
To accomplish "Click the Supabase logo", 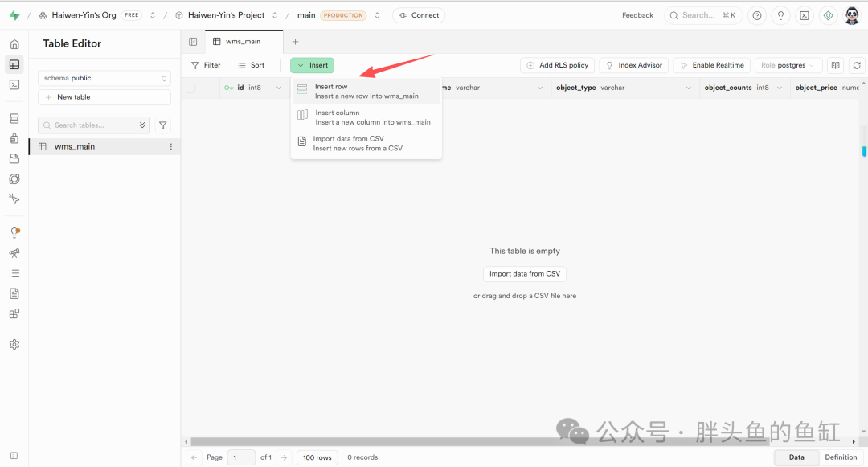I will pyautogui.click(x=15, y=15).
